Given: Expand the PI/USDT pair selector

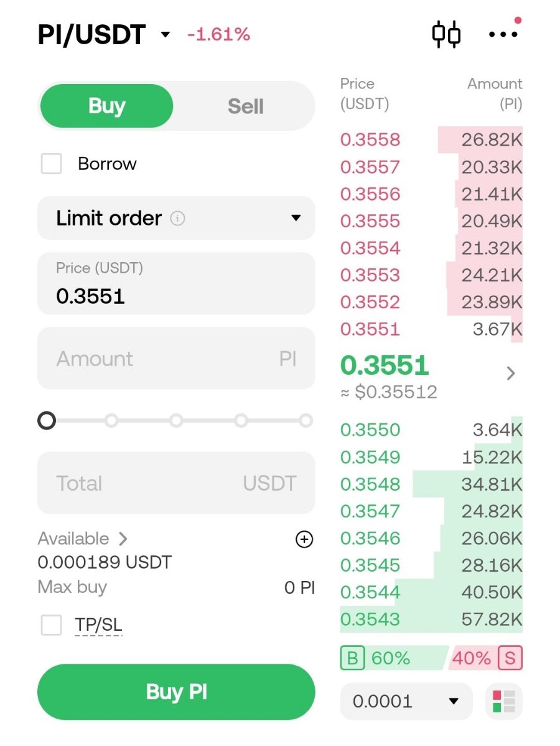Looking at the screenshot, I should click(x=165, y=34).
